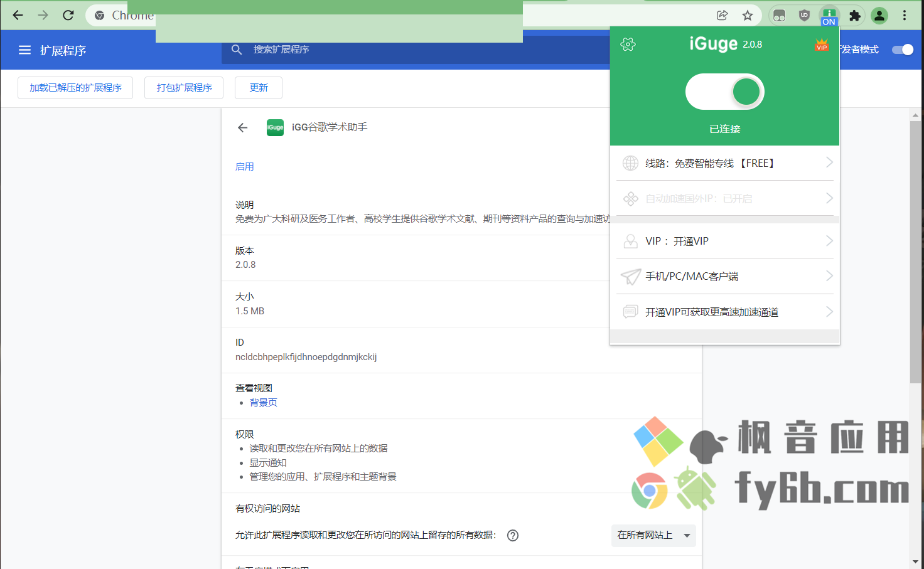Click the VIP crown icon in iGuge popup

[x=822, y=45]
